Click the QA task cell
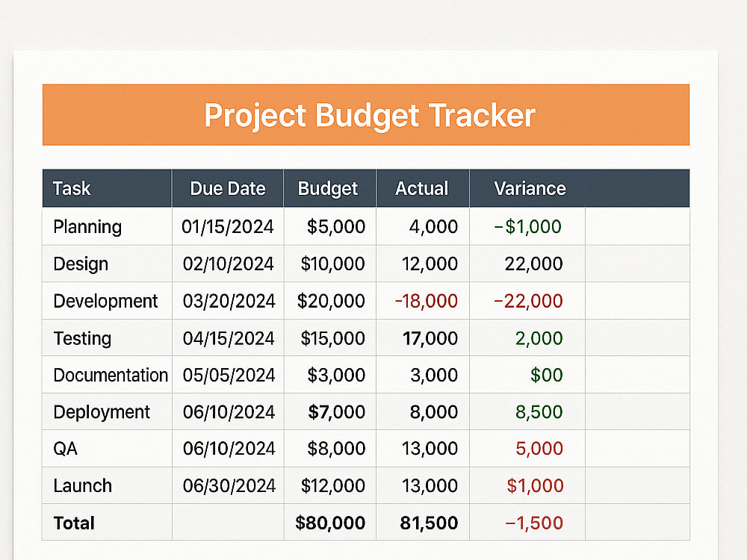 [x=107, y=448]
